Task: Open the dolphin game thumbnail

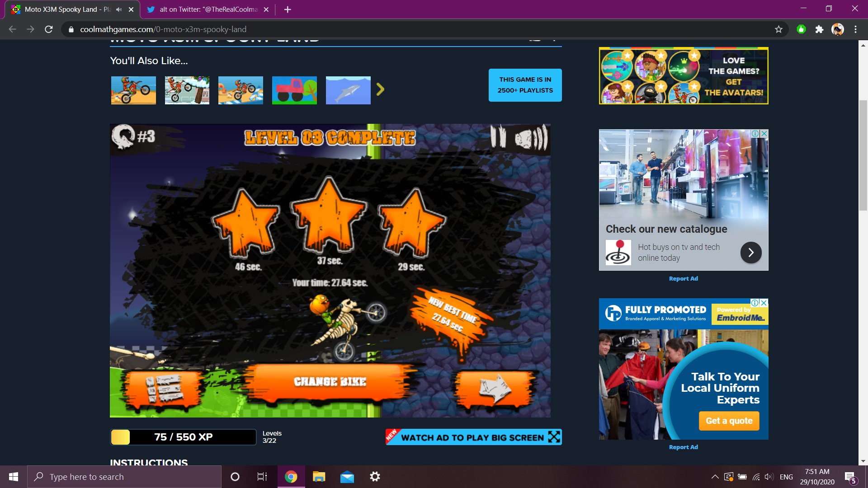Action: 348,90
